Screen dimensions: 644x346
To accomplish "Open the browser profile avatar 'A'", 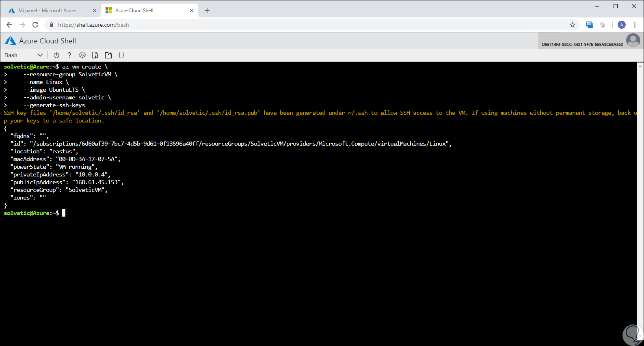I will tap(622, 25).
